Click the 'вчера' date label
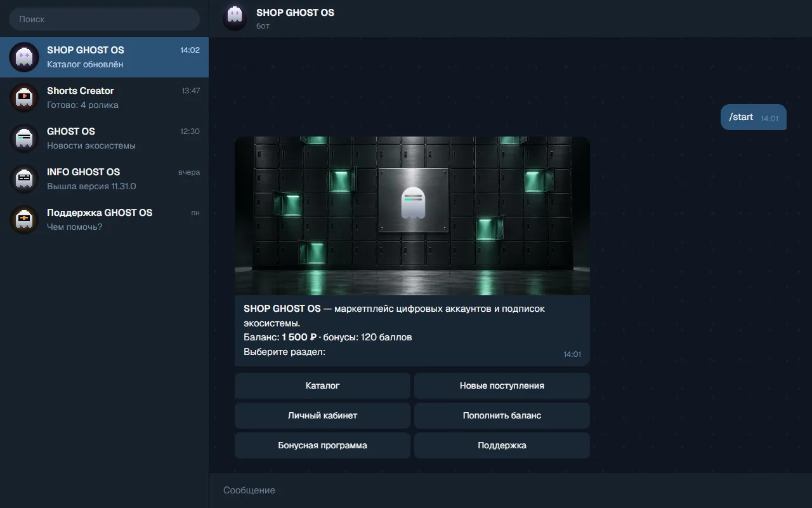812x508 pixels. coord(189,172)
